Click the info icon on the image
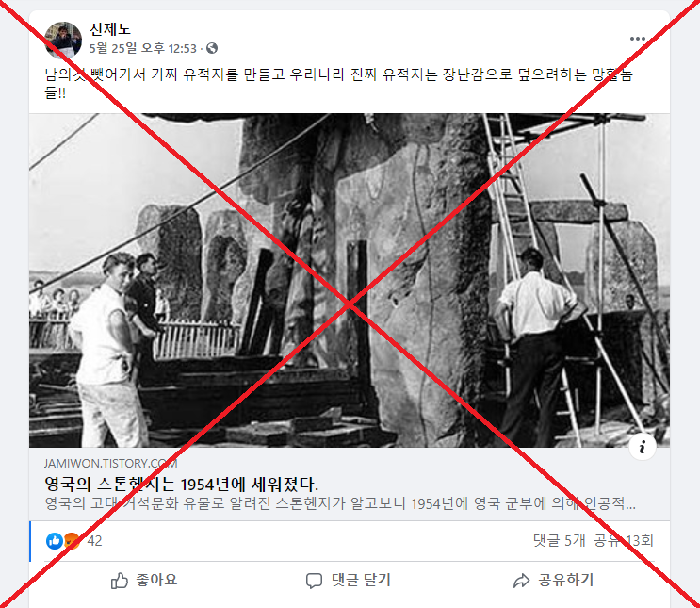700x608 pixels. coord(643,446)
